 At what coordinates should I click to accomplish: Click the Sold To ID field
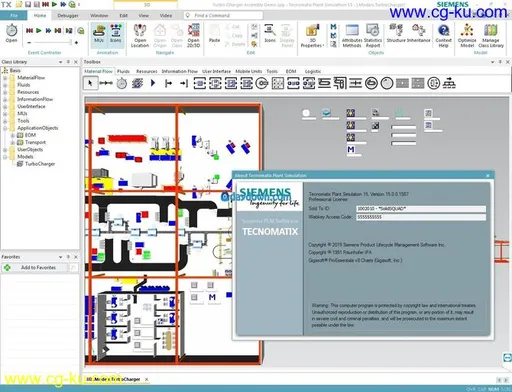(x=421, y=209)
